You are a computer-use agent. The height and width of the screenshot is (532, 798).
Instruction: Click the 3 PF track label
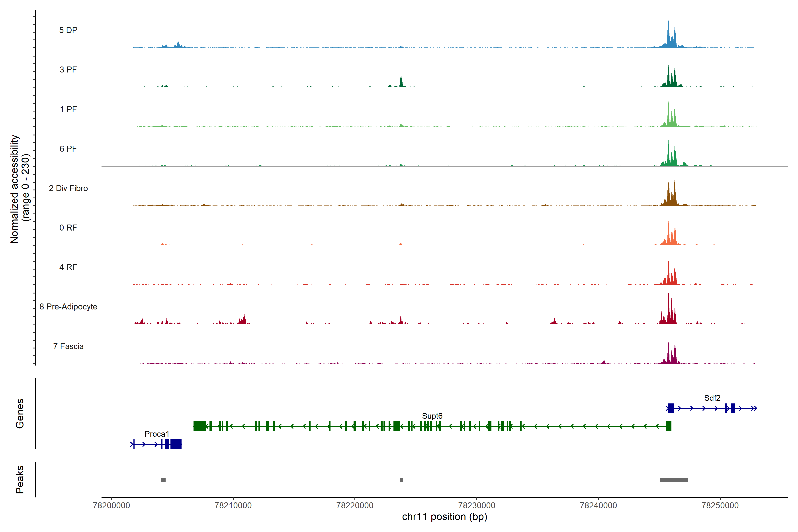pos(68,70)
